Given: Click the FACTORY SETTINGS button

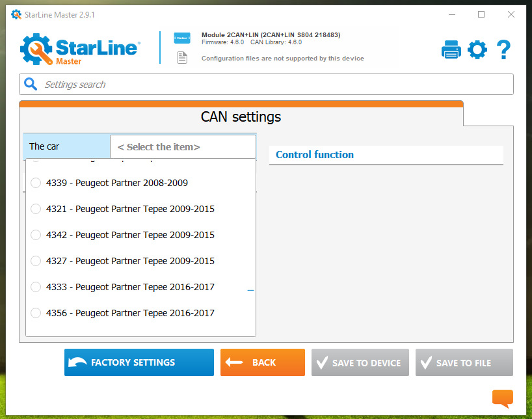Looking at the screenshot, I should click(x=139, y=362).
